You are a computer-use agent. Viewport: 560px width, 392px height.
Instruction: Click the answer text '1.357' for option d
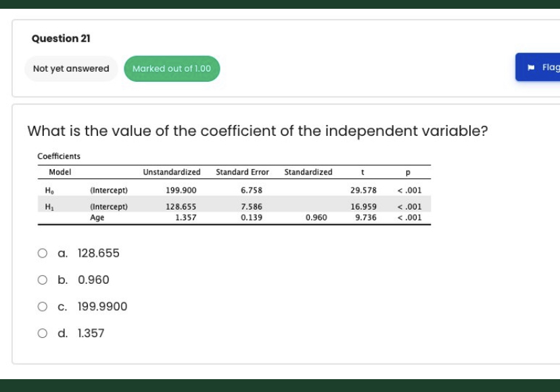pyautogui.click(x=91, y=333)
